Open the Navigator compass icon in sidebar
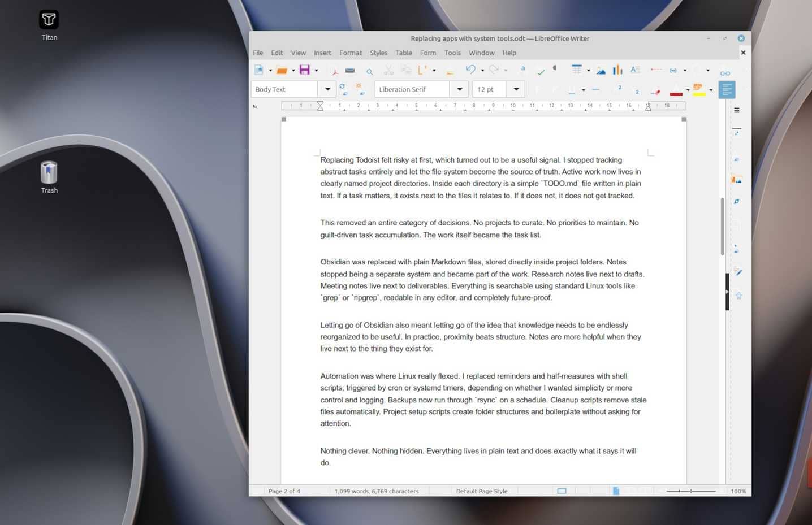This screenshot has width=812, height=525. pyautogui.click(x=737, y=201)
